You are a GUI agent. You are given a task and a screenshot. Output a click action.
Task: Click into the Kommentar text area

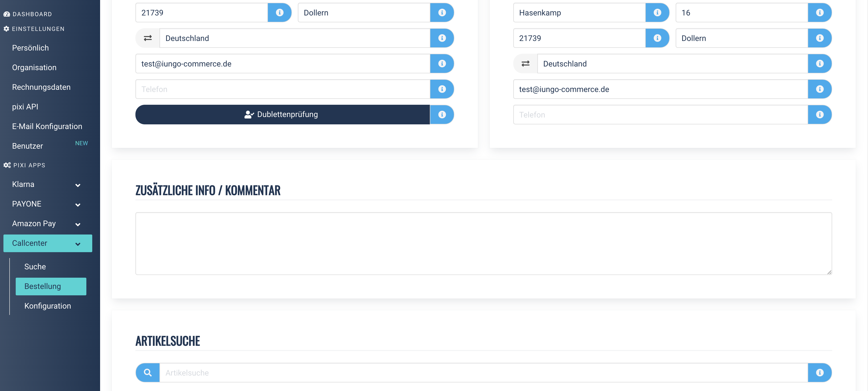point(484,244)
